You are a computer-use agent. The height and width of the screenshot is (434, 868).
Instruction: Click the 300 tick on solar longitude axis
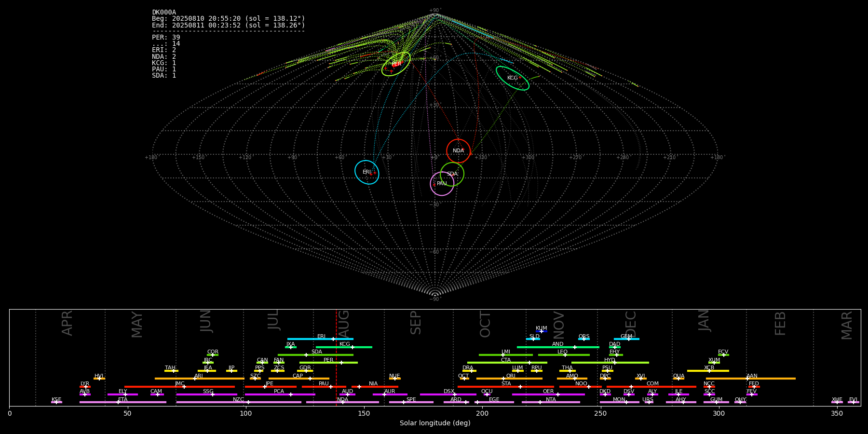719,413
